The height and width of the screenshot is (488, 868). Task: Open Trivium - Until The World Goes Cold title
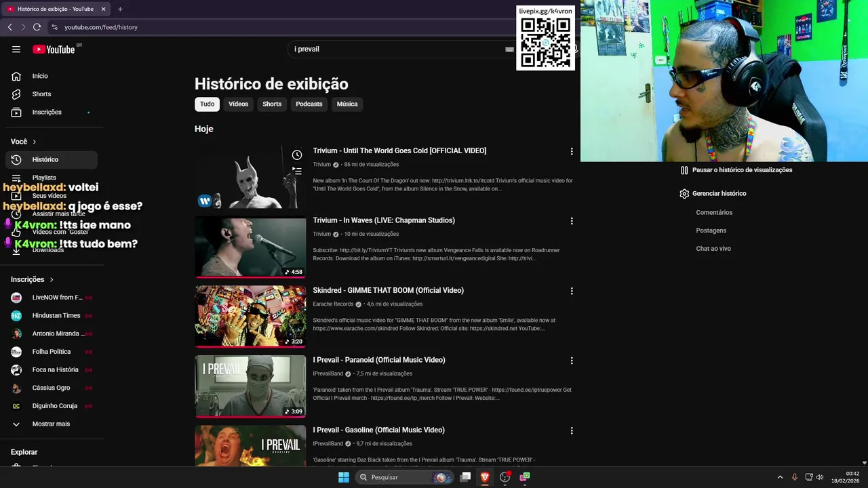coord(399,150)
